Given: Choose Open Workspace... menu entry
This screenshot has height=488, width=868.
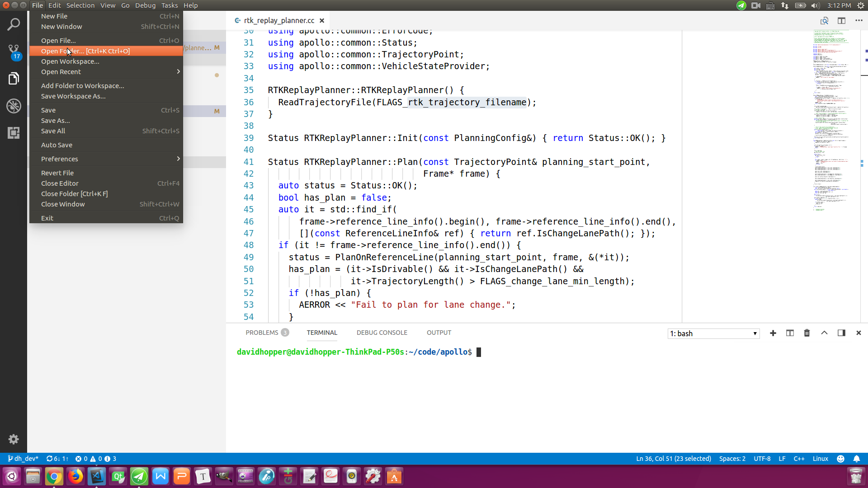Looking at the screenshot, I should pos(106,61).
